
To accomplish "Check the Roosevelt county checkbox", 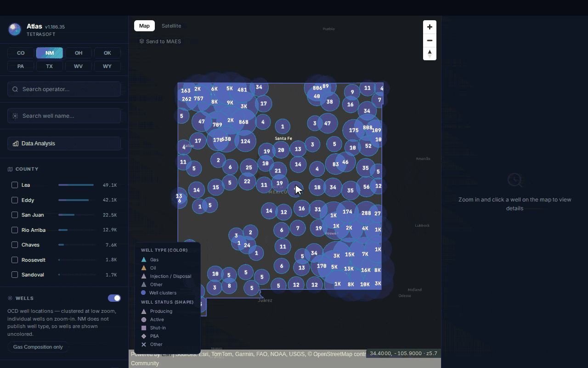I will pyautogui.click(x=15, y=260).
